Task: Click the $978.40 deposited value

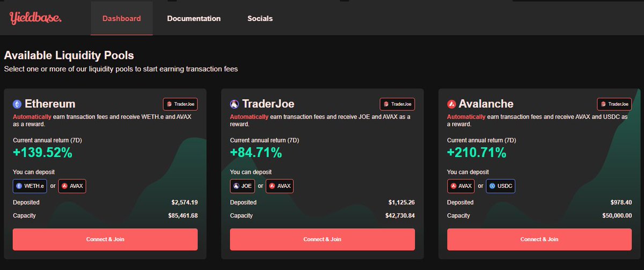Action: (621, 202)
